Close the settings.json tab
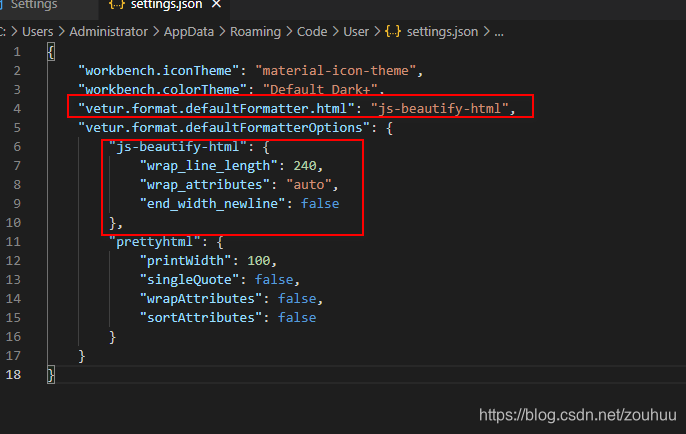The image size is (686, 434). [216, 4]
